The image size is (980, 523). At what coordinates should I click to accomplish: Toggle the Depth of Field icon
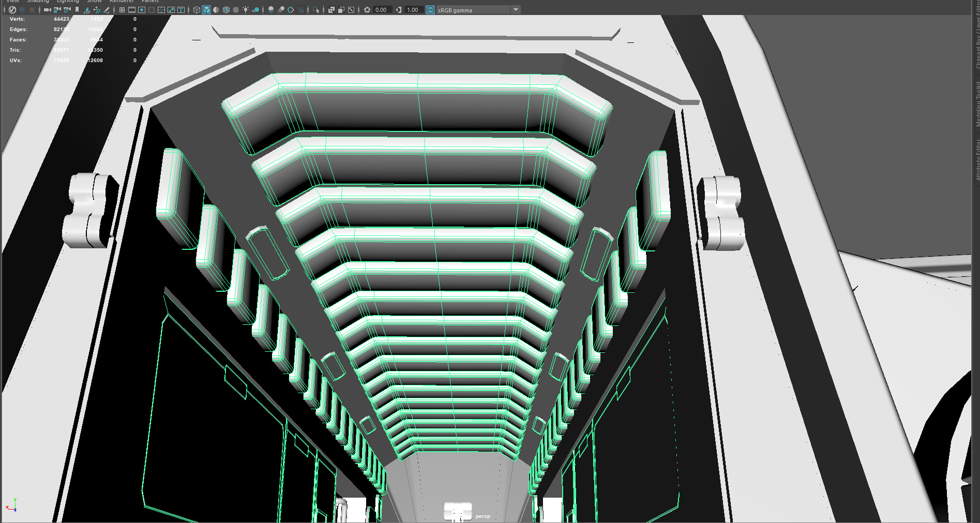pyautogui.click(x=300, y=10)
